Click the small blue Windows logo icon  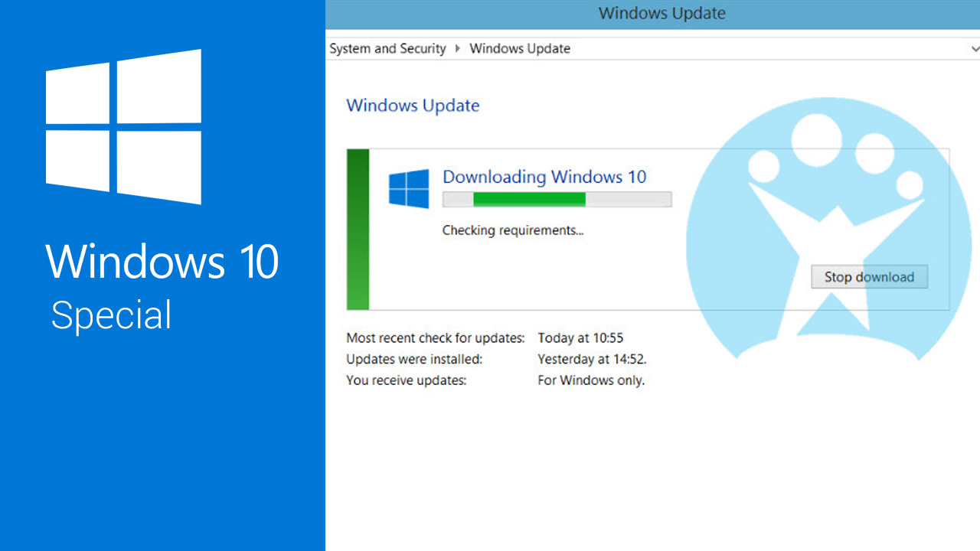pyautogui.click(x=409, y=189)
